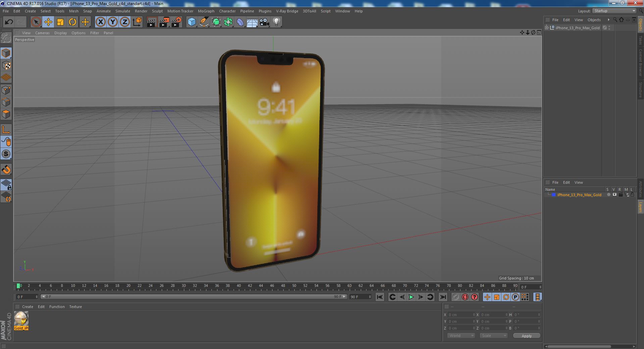Play the animation forwards

pos(411,297)
